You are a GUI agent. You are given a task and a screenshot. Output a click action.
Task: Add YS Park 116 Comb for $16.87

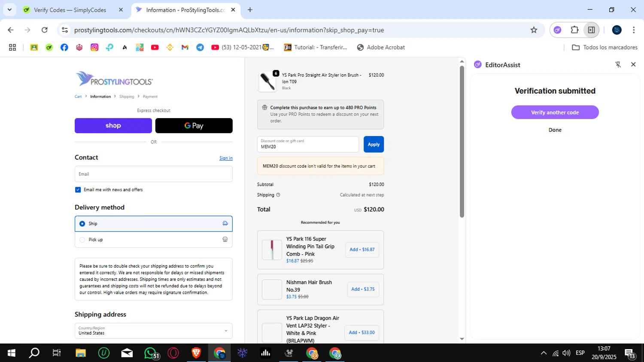(362, 249)
